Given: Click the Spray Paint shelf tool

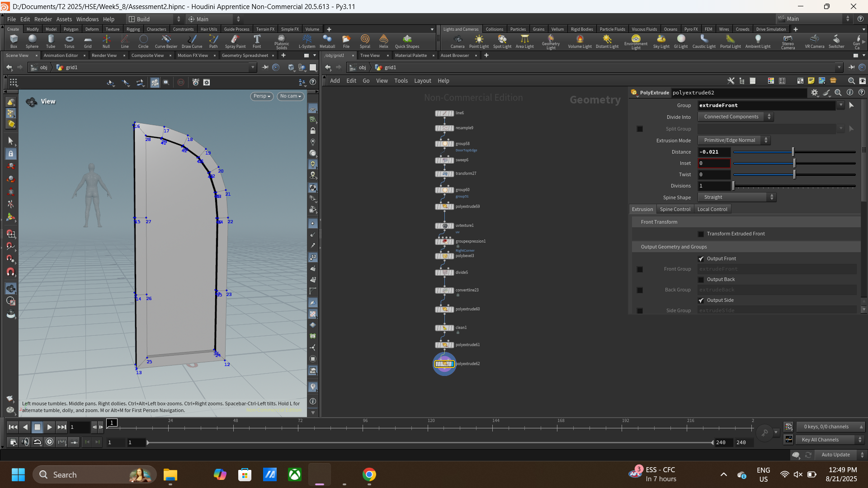Looking at the screenshot, I should tap(235, 42).
